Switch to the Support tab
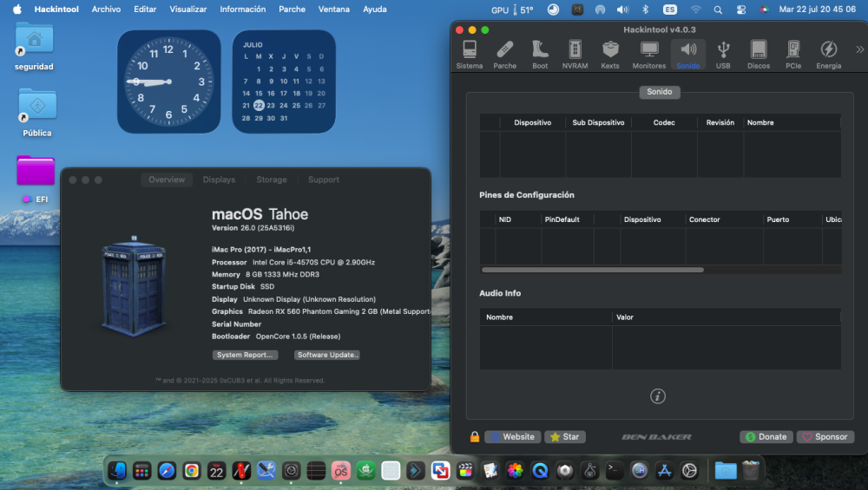868x490 pixels. pos(323,180)
